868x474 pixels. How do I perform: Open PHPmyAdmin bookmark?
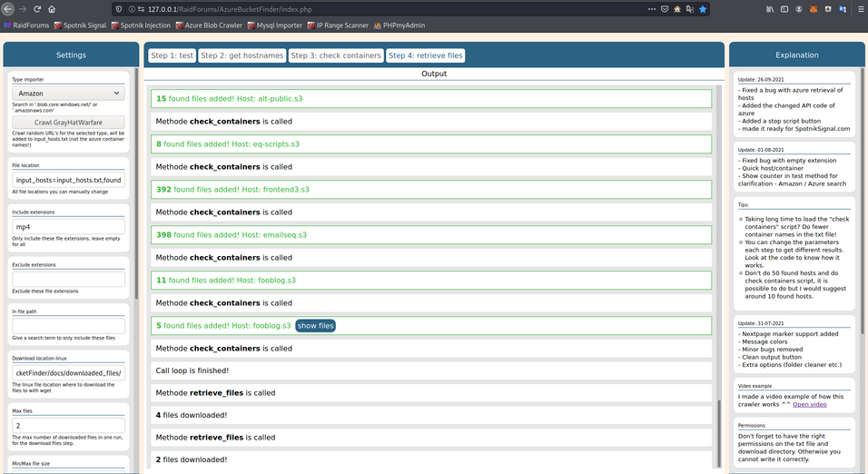pos(399,25)
